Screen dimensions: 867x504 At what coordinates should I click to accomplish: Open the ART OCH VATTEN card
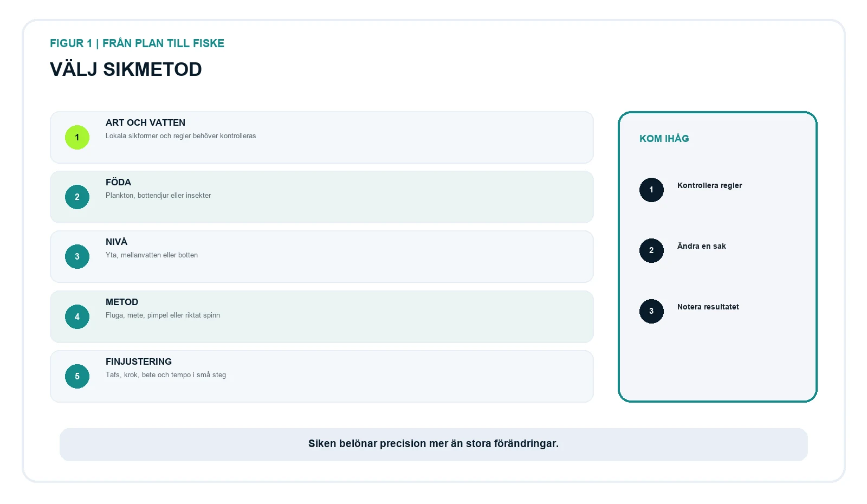click(x=322, y=137)
